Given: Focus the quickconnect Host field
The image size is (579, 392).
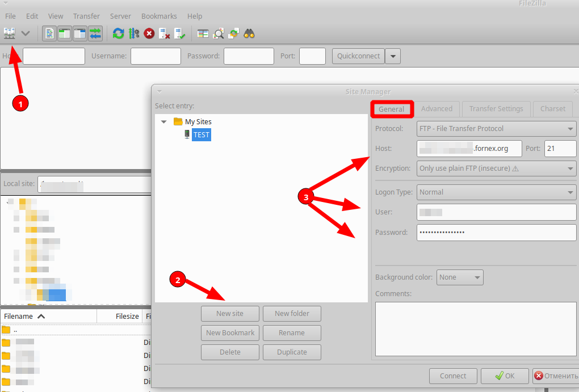Looking at the screenshot, I should click(54, 56).
